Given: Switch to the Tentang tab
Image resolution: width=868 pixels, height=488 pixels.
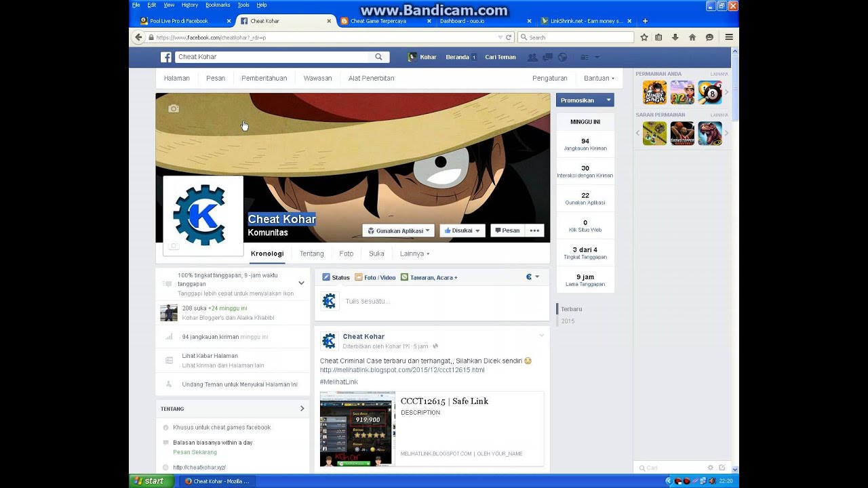Looking at the screenshot, I should click(x=312, y=253).
